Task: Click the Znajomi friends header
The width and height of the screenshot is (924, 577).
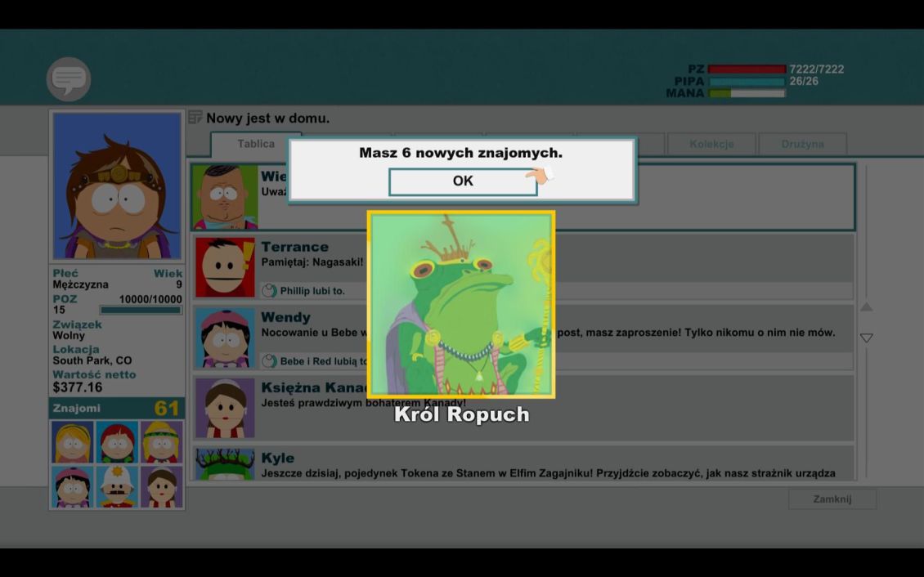Action: [x=117, y=408]
